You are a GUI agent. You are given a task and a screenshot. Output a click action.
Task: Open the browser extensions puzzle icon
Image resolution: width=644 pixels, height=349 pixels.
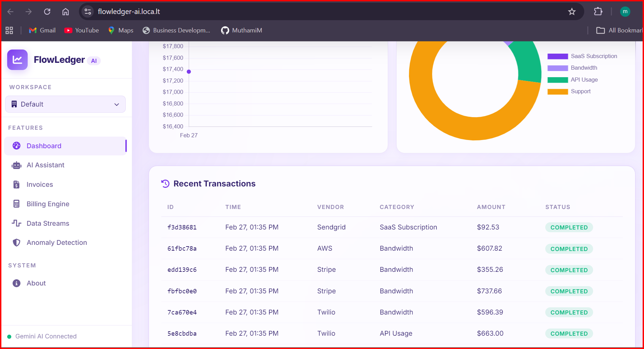click(598, 12)
